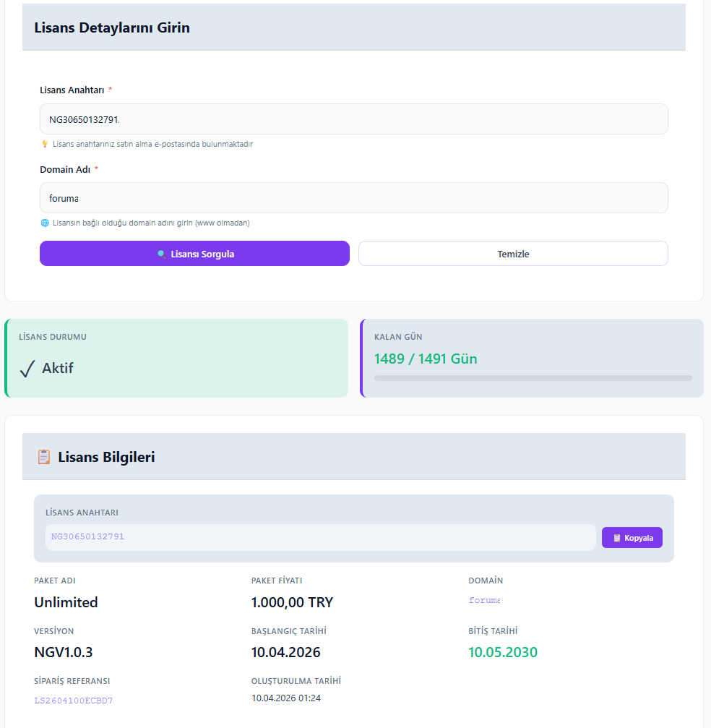Click the Lisans Detaylarını Girin heading

coord(112,27)
